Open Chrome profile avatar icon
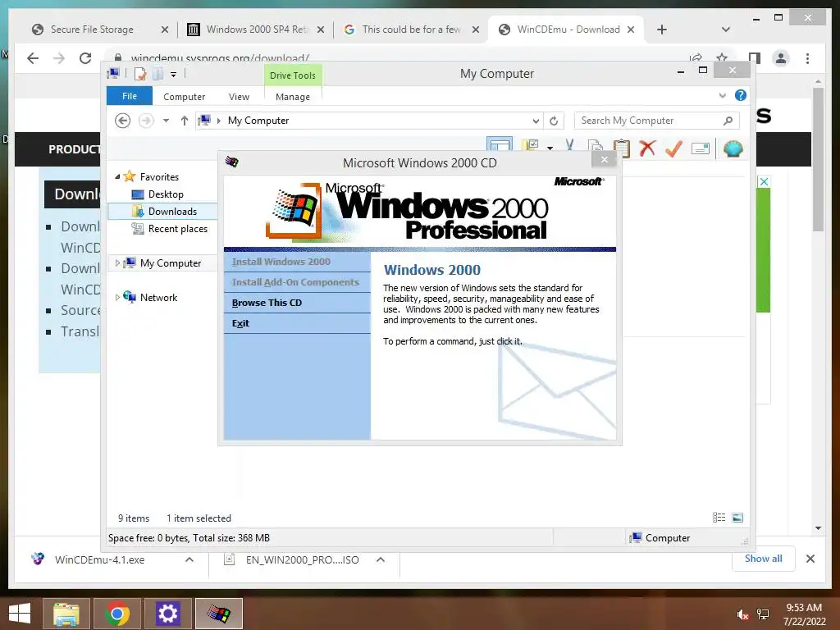840x630 pixels. 781,58
